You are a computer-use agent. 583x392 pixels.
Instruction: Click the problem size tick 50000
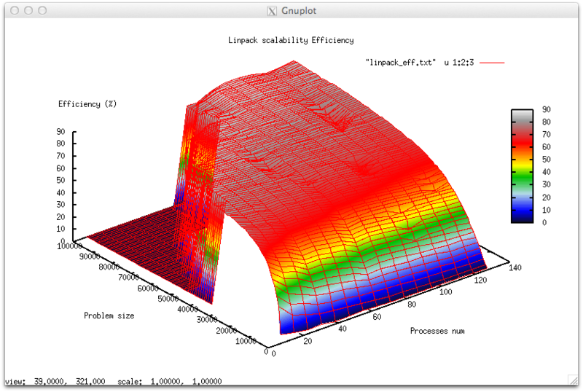168,299
